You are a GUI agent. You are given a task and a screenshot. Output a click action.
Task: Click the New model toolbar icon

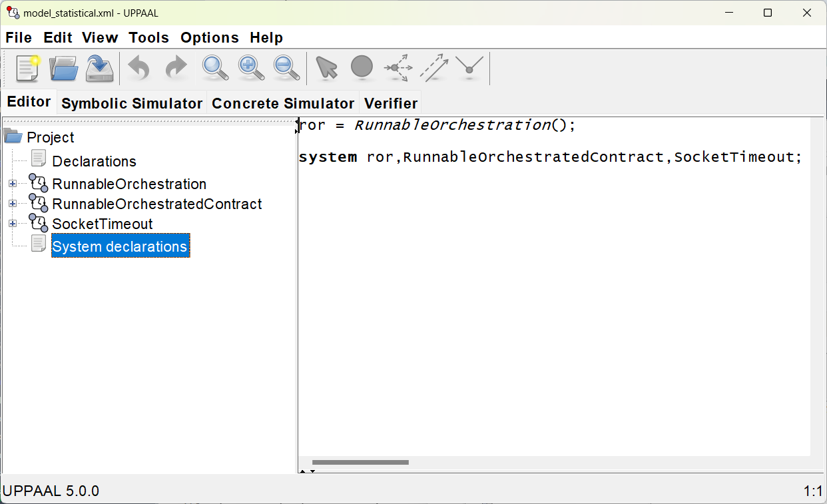(29, 68)
